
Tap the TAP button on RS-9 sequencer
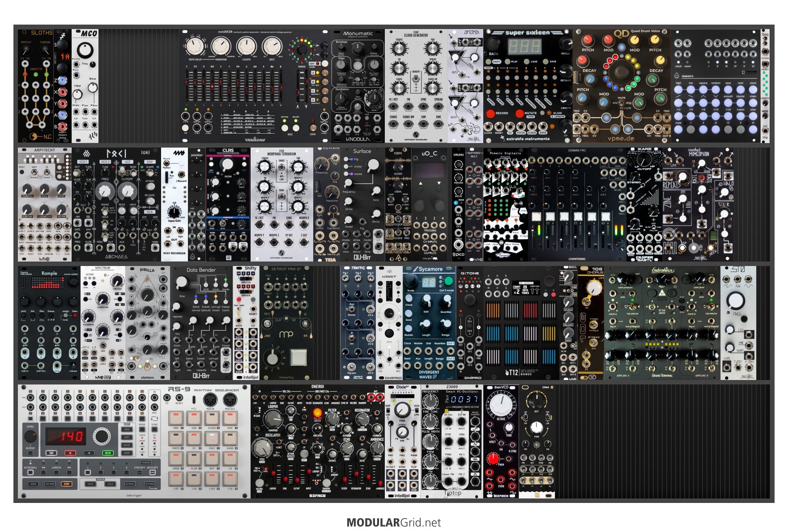click(51, 453)
